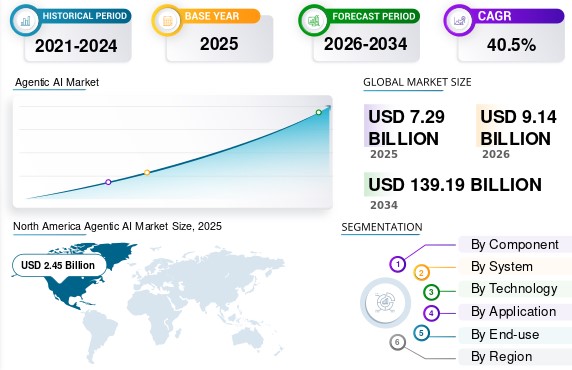The image size is (572, 370).
Task: Click the SEGMENTATION heading
Action: [x=382, y=227]
